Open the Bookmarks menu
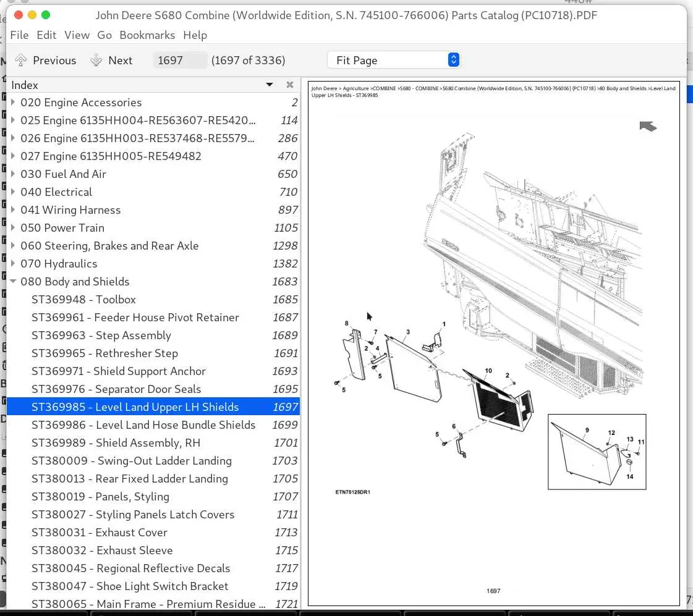693x616 pixels. coord(147,35)
